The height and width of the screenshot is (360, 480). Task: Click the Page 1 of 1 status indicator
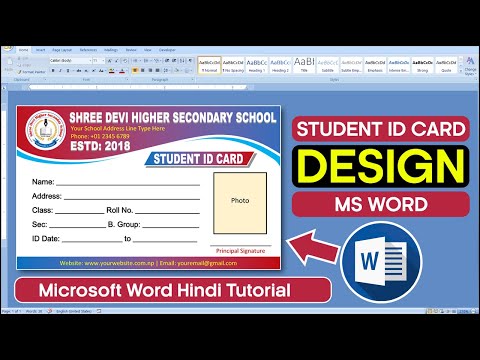[x=11, y=311]
